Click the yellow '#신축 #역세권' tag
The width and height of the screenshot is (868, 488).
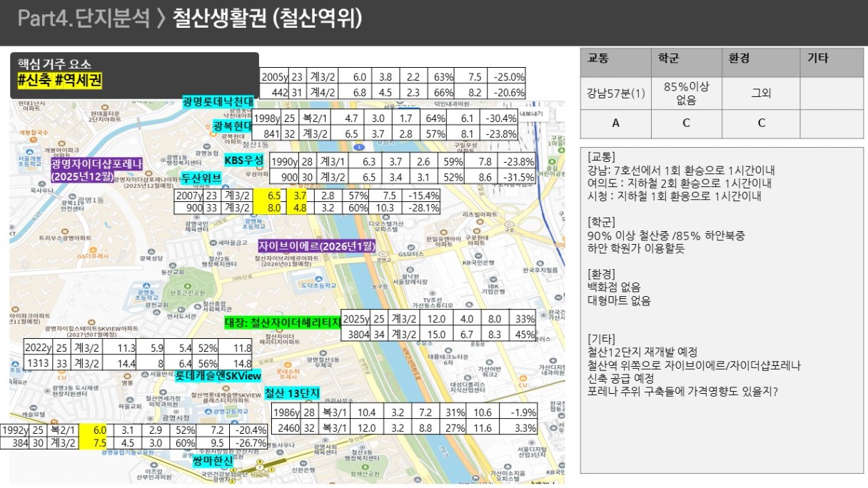pyautogui.click(x=60, y=81)
